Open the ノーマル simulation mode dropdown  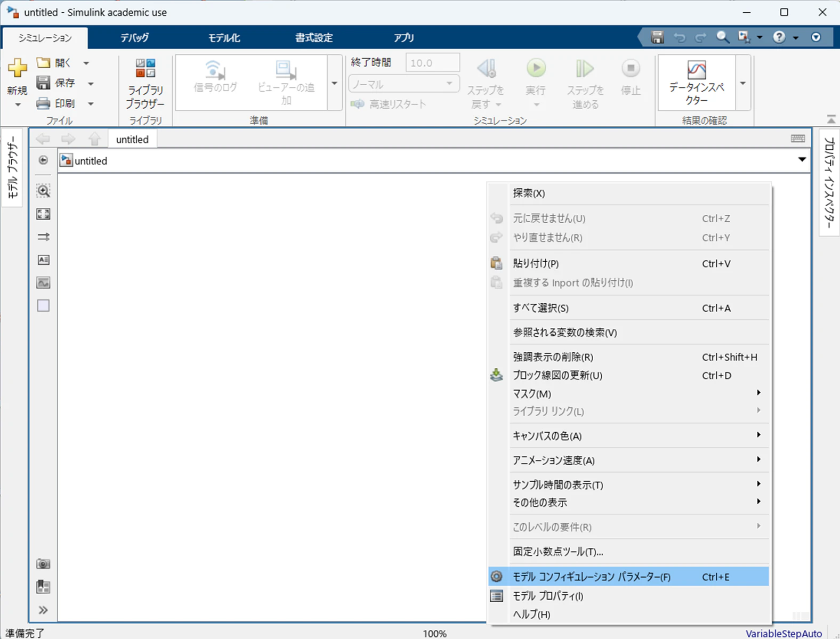click(x=404, y=84)
